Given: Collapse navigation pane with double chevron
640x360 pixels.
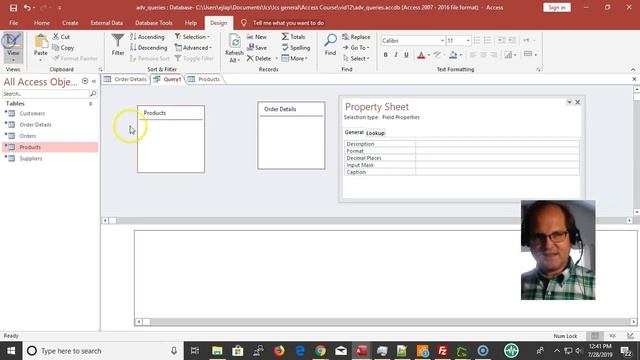Looking at the screenshot, I should 94,81.
